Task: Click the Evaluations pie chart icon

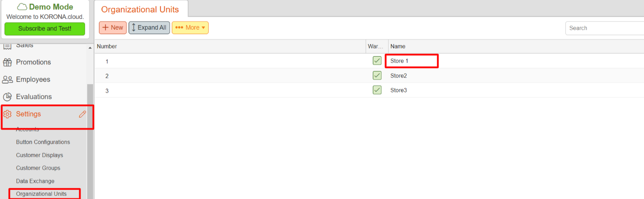Action: (x=7, y=97)
